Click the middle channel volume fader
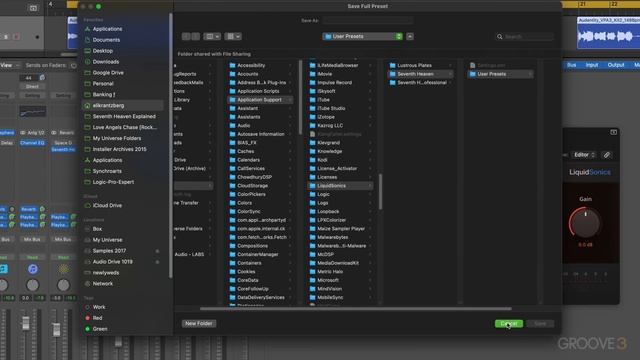 [x=26, y=323]
